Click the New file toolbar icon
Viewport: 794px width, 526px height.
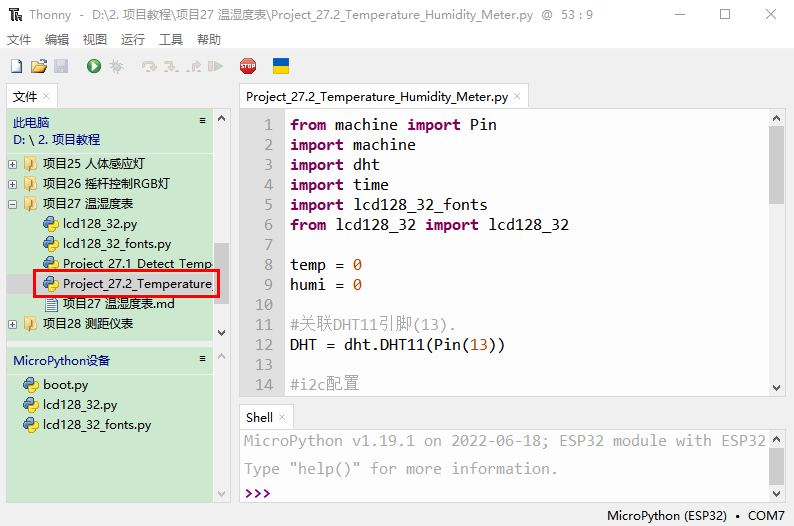pyautogui.click(x=16, y=66)
